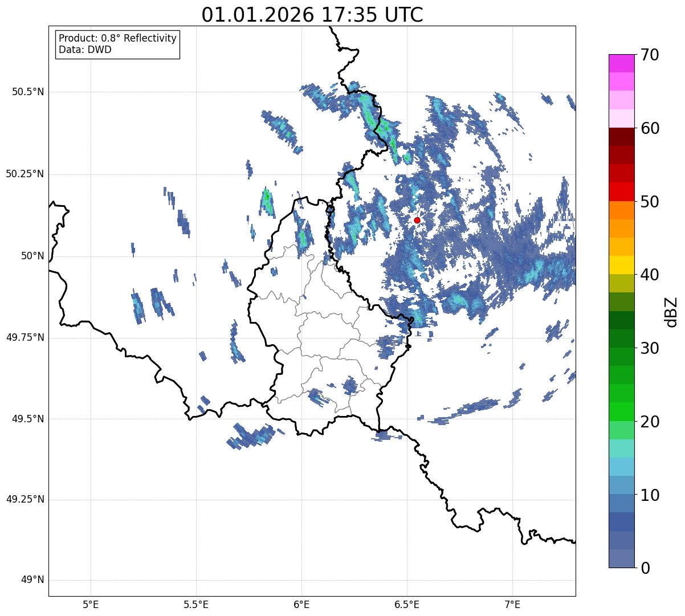Click the title 01.01.2026 17:35 UTC
The image size is (685, 616).
[312, 15]
